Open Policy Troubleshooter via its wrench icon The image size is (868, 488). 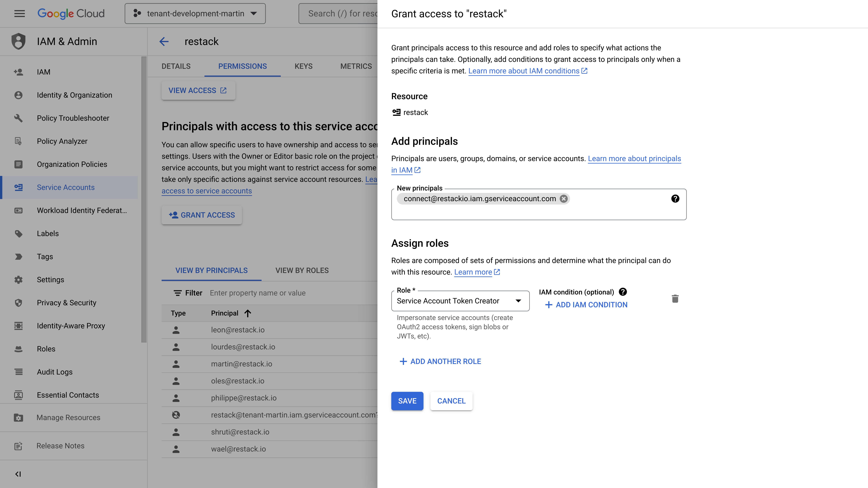point(18,118)
